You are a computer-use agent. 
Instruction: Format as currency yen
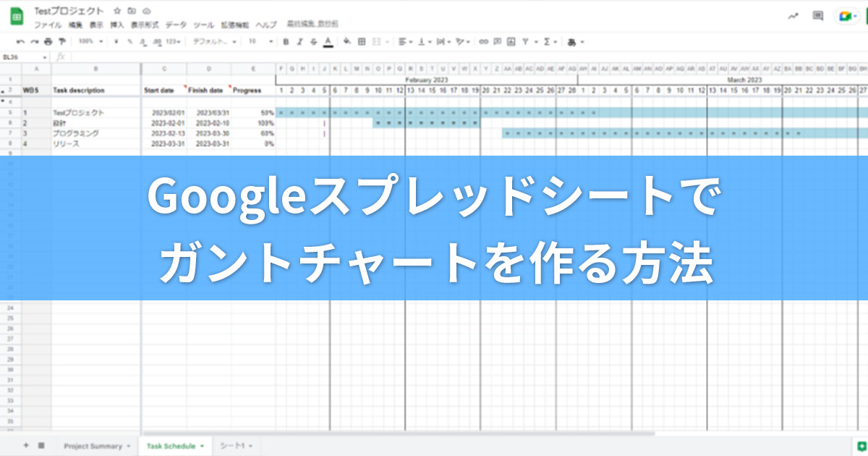116,41
